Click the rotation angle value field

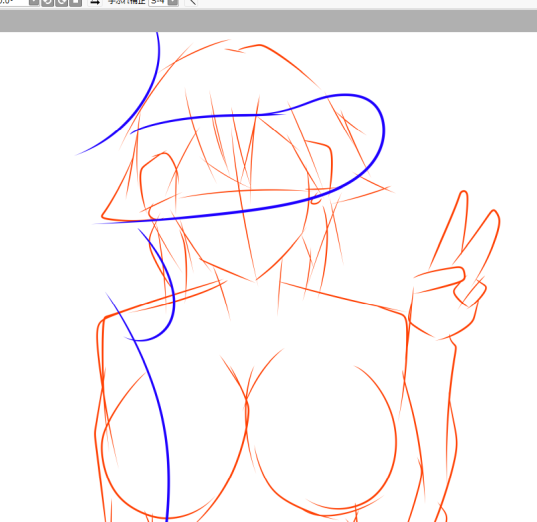click(14, 2)
